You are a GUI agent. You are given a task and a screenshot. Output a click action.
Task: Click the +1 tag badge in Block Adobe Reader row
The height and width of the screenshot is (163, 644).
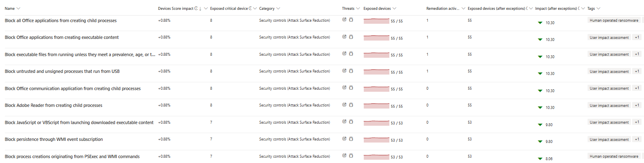[x=637, y=105]
